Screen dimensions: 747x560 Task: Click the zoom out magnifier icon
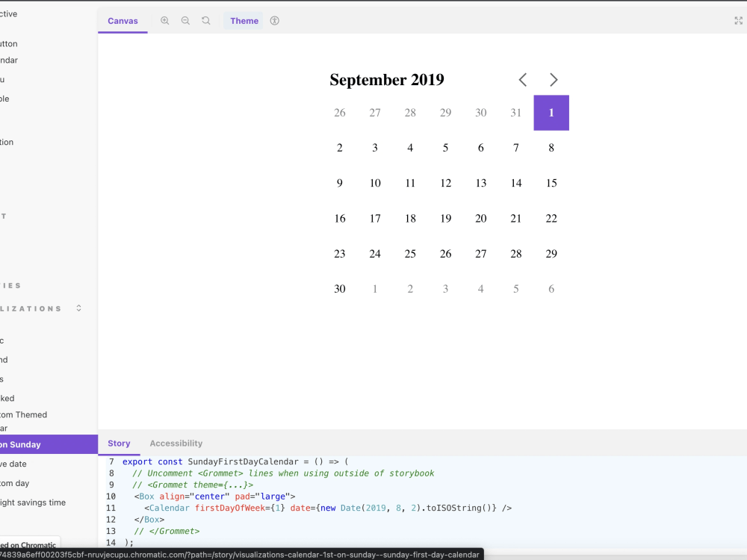coord(185,20)
